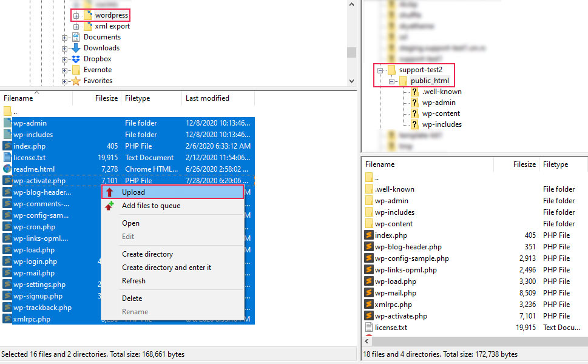Image resolution: width=588 pixels, height=364 pixels.
Task: Click wp-activate.php file icon in local file list
Action: [7, 181]
